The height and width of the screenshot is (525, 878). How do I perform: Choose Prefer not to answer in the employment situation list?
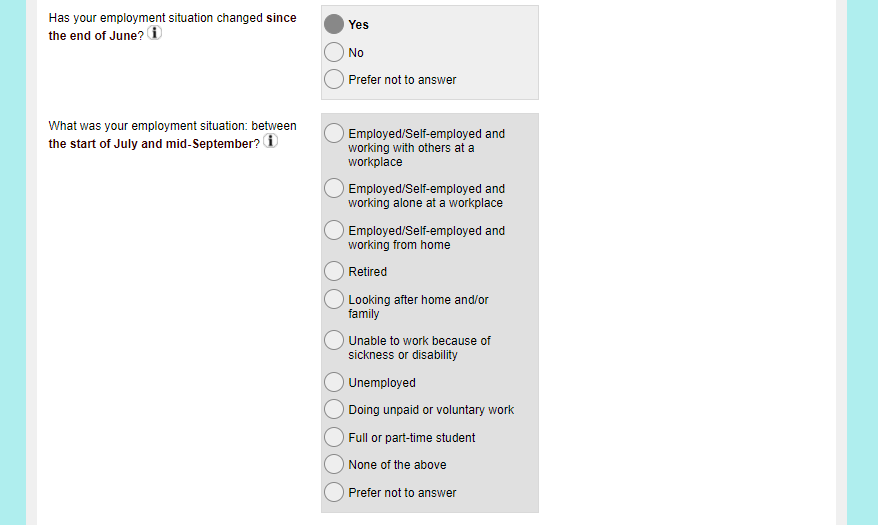(x=334, y=492)
